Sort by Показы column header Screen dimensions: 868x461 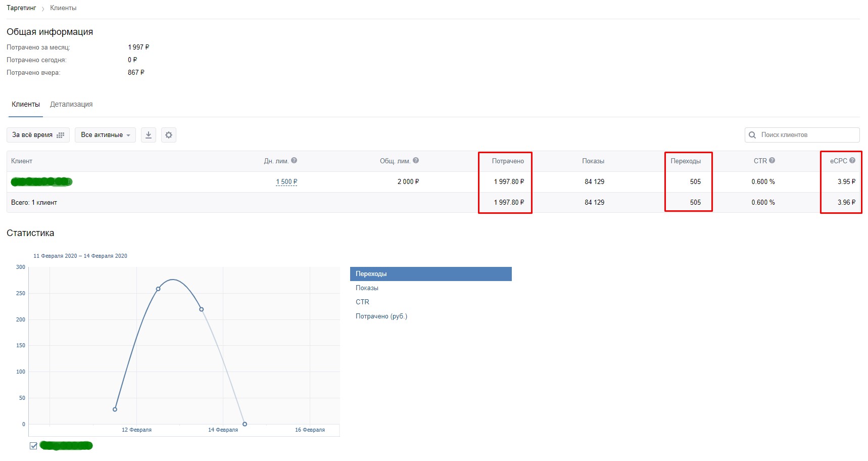coord(593,161)
